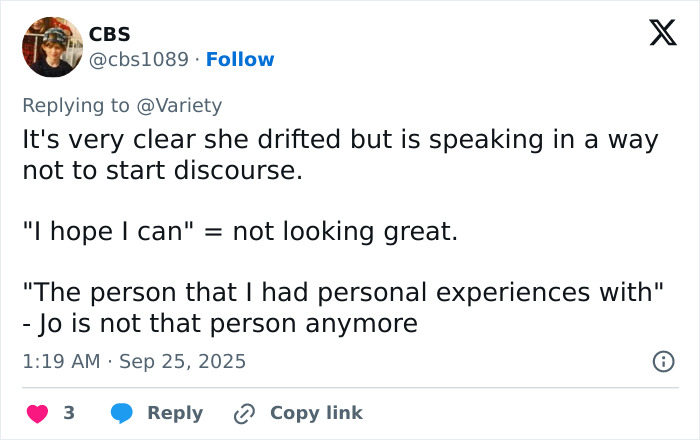Click the Copy link text
The width and height of the screenshot is (700, 440).
(x=316, y=413)
